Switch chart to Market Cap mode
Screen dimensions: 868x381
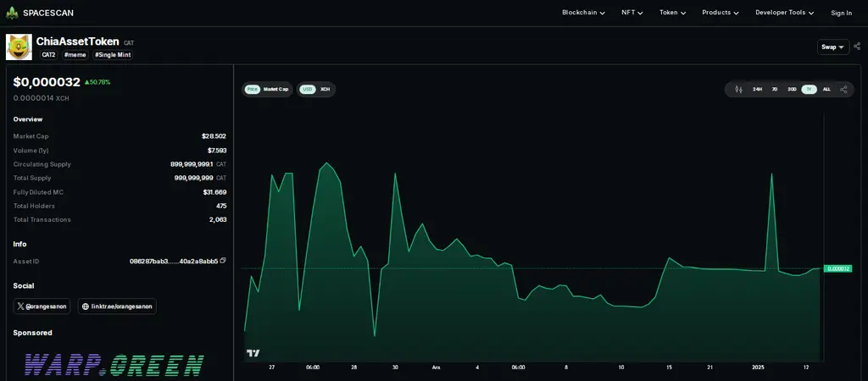tap(275, 89)
